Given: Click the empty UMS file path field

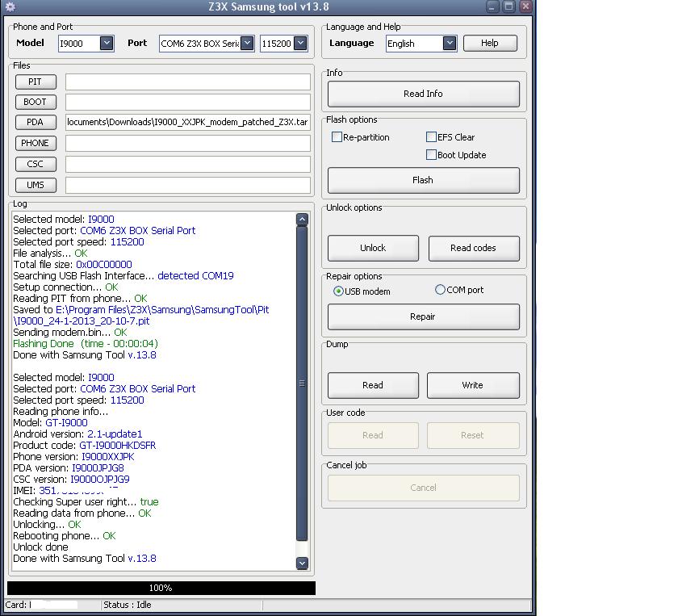Looking at the screenshot, I should (187, 185).
